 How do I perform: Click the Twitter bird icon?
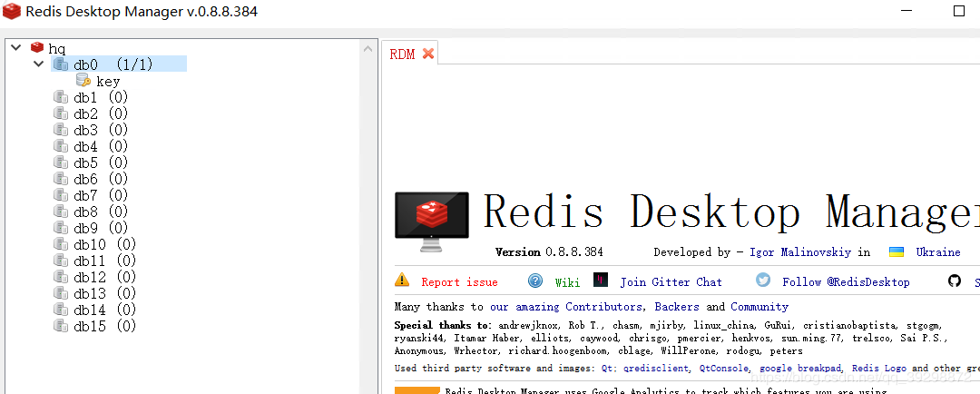pyautogui.click(x=763, y=280)
